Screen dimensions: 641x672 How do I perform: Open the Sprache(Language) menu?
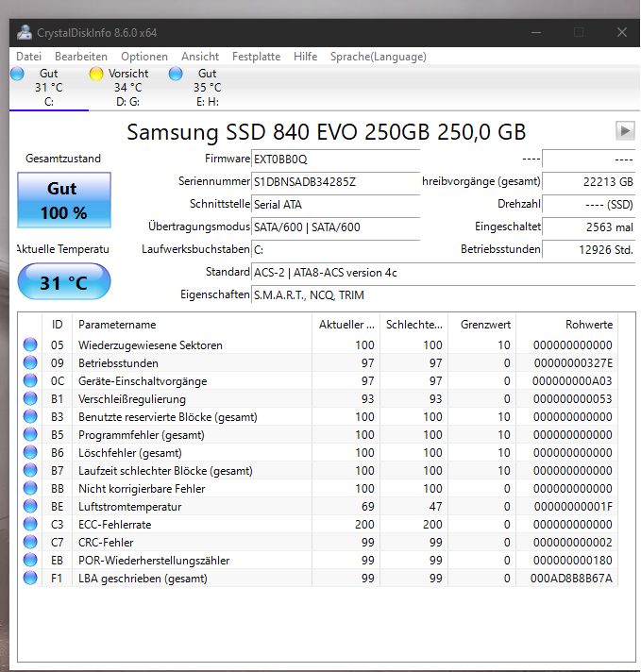(x=379, y=57)
